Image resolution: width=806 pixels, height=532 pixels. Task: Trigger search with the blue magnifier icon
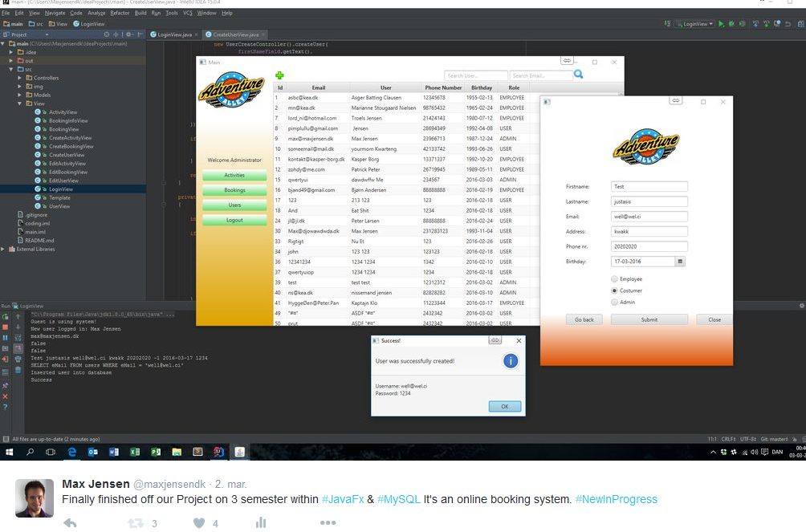[x=577, y=73]
